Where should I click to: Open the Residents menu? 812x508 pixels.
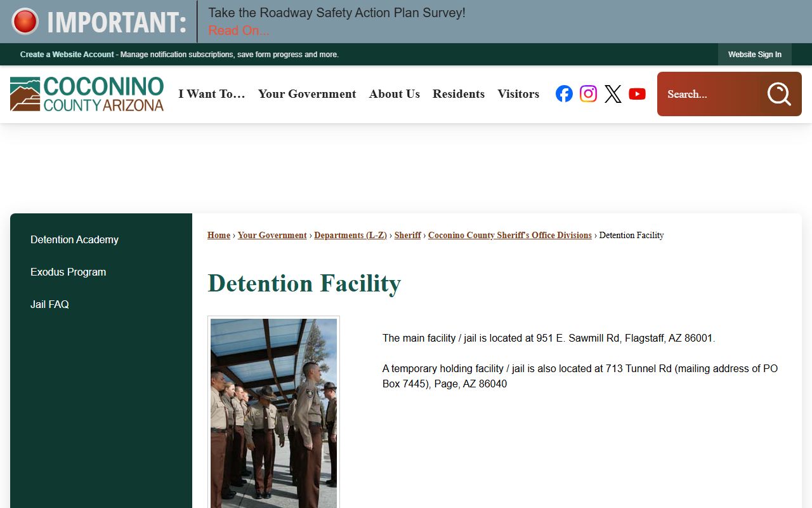pyautogui.click(x=459, y=94)
